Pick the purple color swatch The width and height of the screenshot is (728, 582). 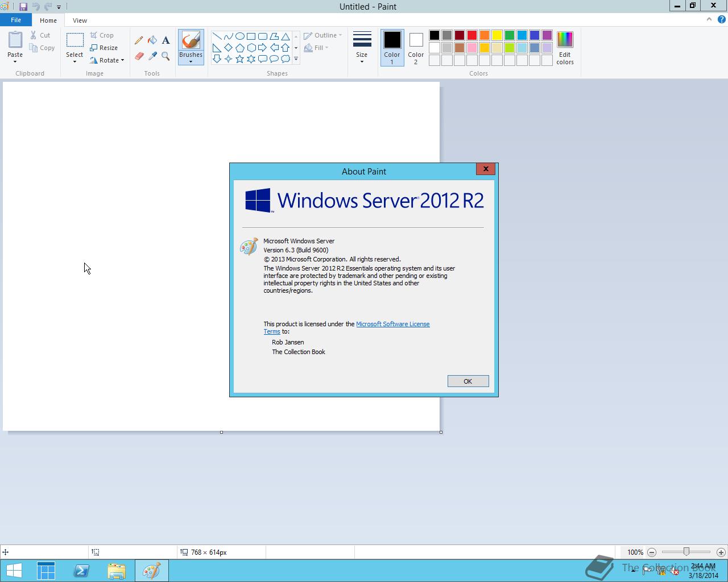pos(547,35)
